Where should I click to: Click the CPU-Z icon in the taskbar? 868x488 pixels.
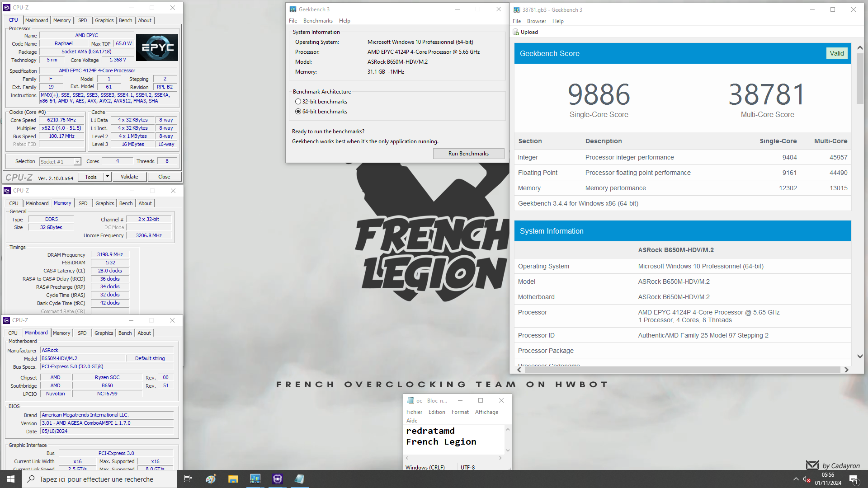[x=277, y=479]
